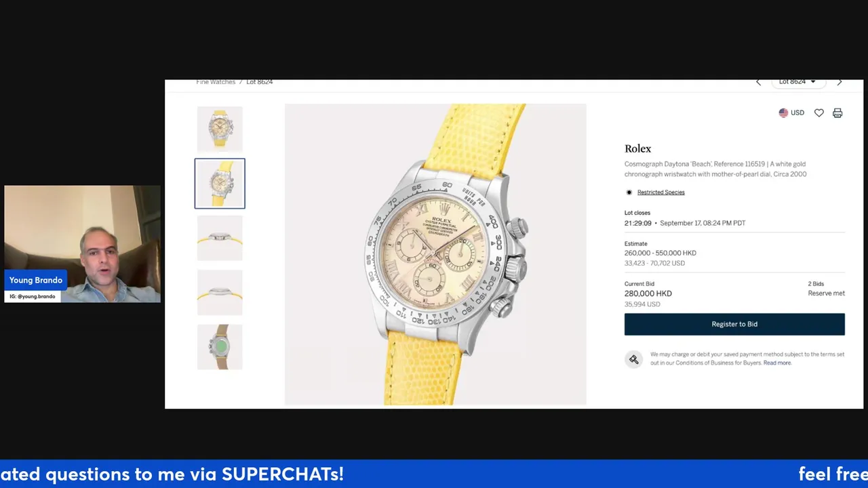This screenshot has width=868, height=488.
Task: Click the Rolex title text
Action: tap(637, 148)
